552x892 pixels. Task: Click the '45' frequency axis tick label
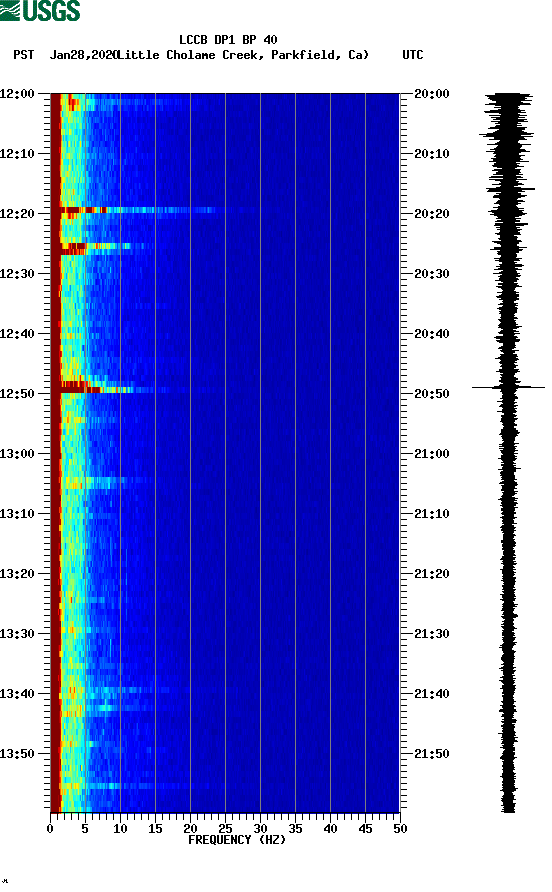[365, 829]
